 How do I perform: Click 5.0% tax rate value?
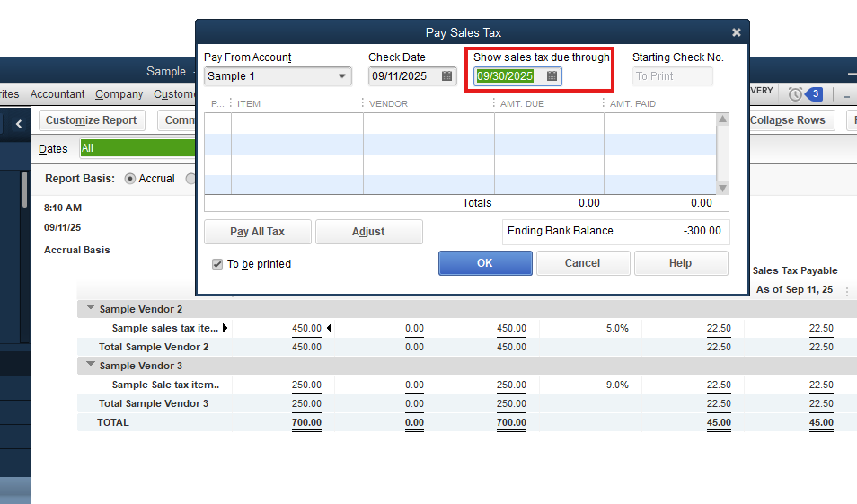tap(617, 328)
